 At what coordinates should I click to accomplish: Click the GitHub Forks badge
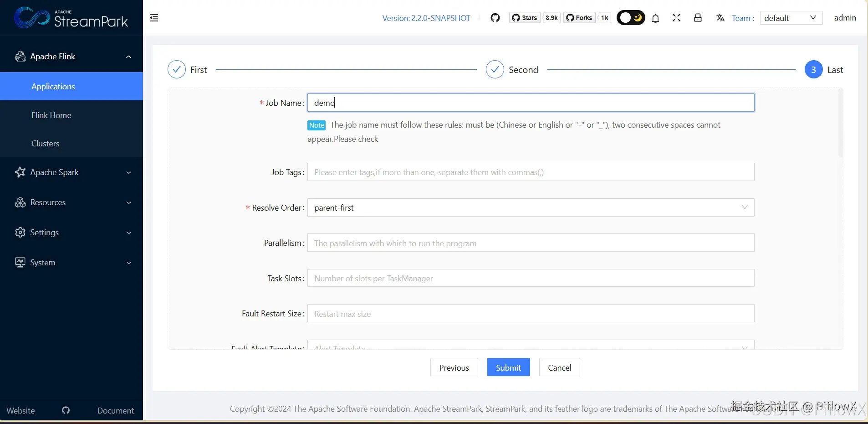pyautogui.click(x=579, y=18)
